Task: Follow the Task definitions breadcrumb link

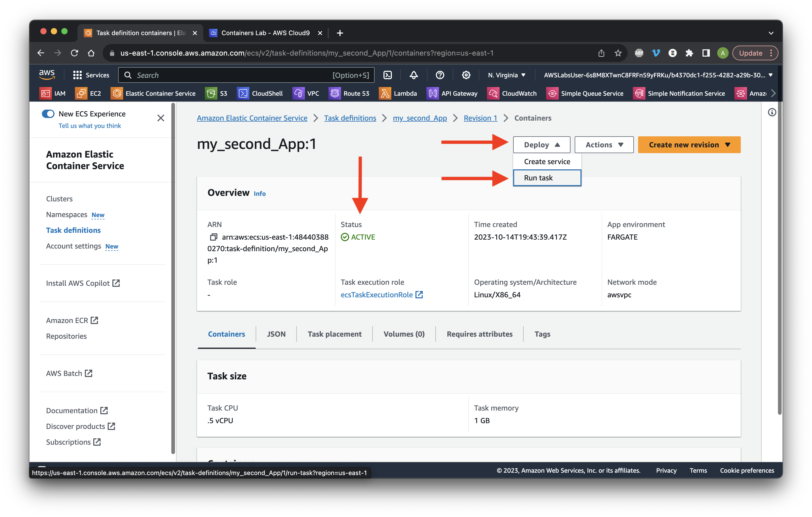Action: point(350,118)
